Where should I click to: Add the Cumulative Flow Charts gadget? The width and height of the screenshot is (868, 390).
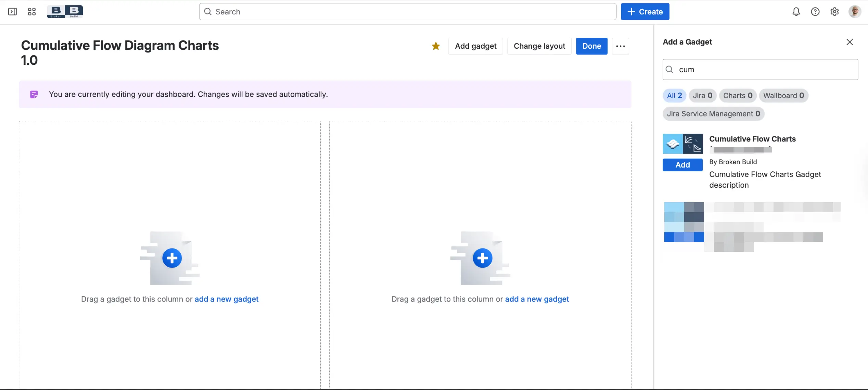(682, 165)
